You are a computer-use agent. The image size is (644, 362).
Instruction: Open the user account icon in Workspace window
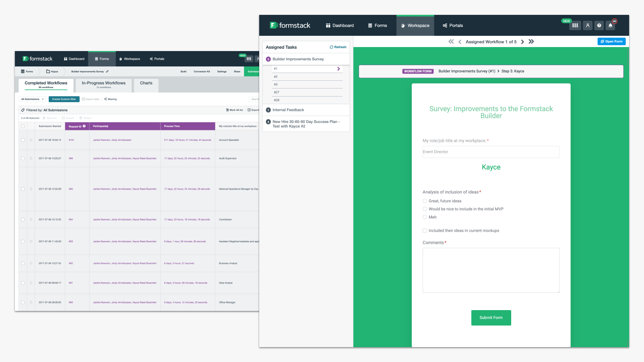click(x=588, y=25)
